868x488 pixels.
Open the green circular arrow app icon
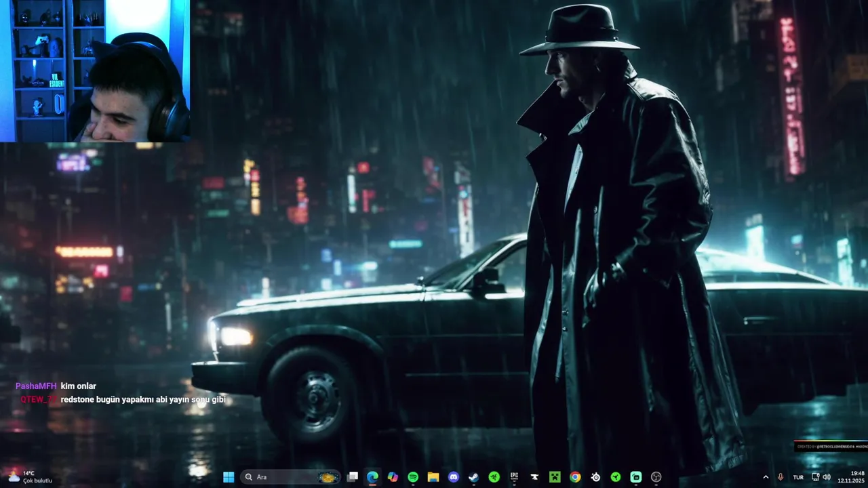pyautogui.click(x=616, y=477)
